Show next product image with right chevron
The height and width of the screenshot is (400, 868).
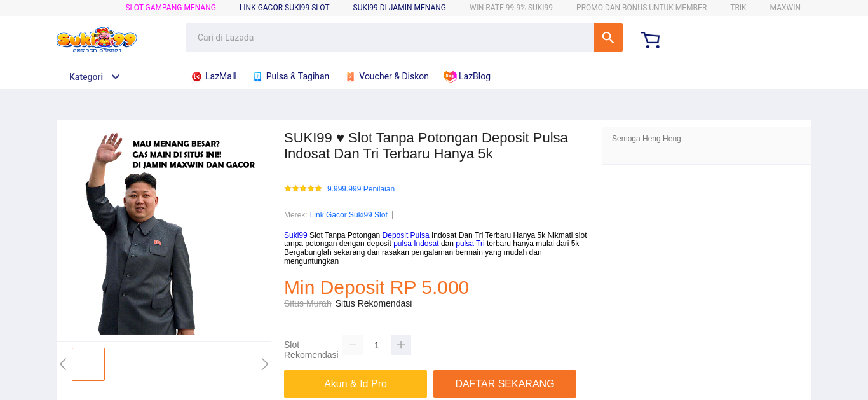(x=265, y=364)
